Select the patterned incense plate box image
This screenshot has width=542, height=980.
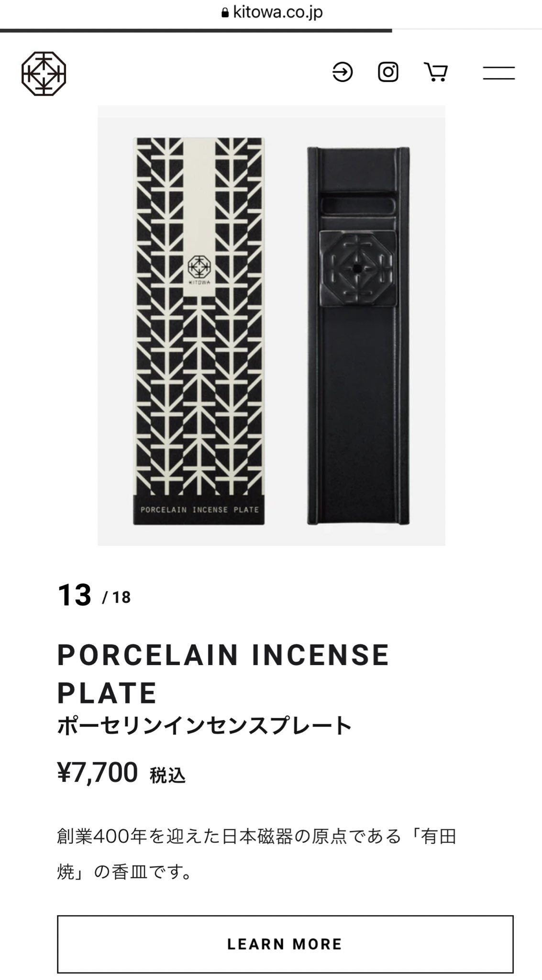(199, 331)
